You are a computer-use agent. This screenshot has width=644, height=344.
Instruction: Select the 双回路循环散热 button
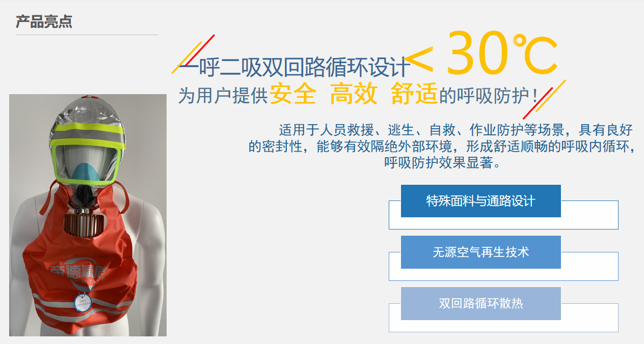480,304
